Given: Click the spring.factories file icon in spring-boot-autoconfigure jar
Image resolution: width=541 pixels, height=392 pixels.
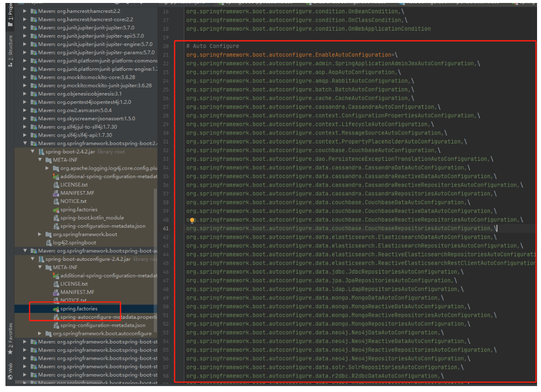Looking at the screenshot, I should (56, 309).
